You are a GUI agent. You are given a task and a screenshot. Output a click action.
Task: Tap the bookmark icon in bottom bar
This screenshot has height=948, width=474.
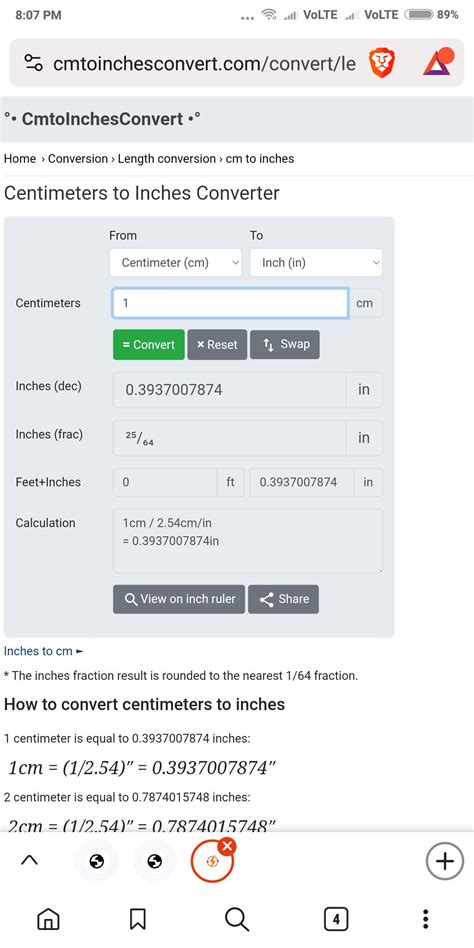point(138,919)
